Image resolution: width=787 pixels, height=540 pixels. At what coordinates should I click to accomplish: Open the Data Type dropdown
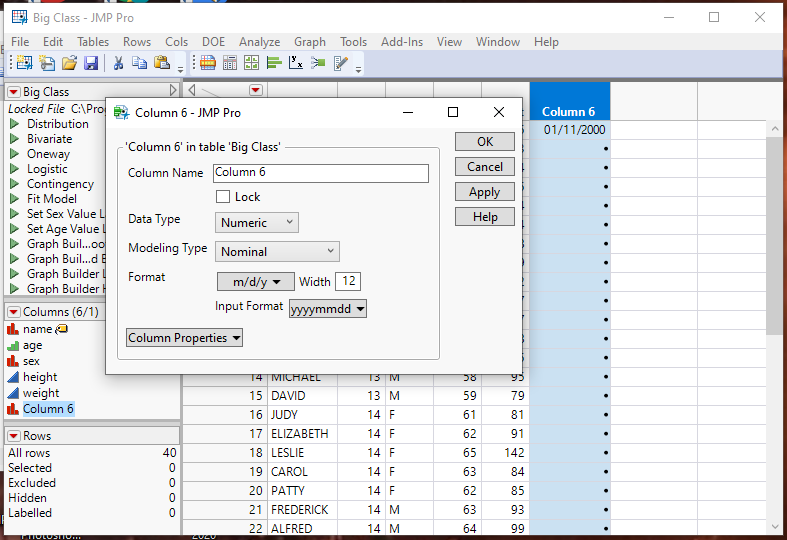point(257,222)
